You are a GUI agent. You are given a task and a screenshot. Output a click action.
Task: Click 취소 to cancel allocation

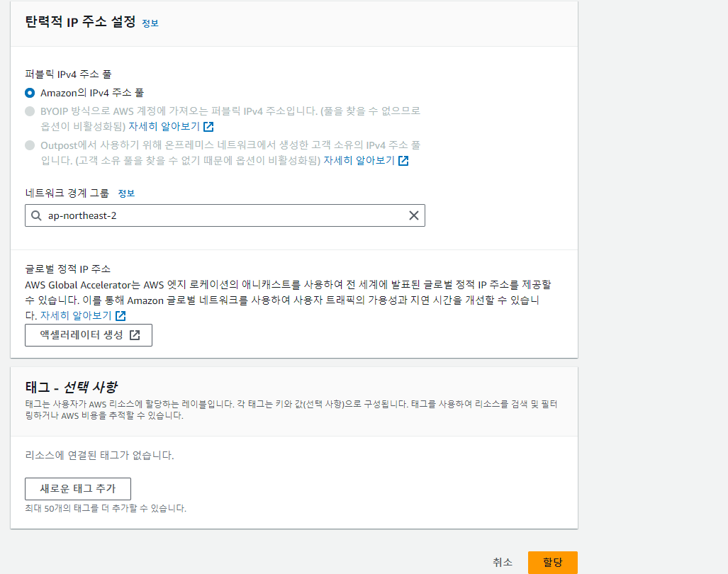(503, 563)
